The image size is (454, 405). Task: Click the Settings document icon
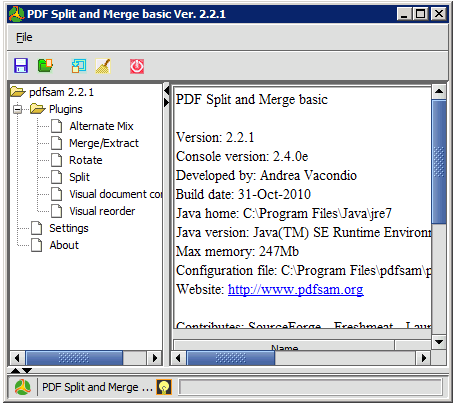click(37, 228)
